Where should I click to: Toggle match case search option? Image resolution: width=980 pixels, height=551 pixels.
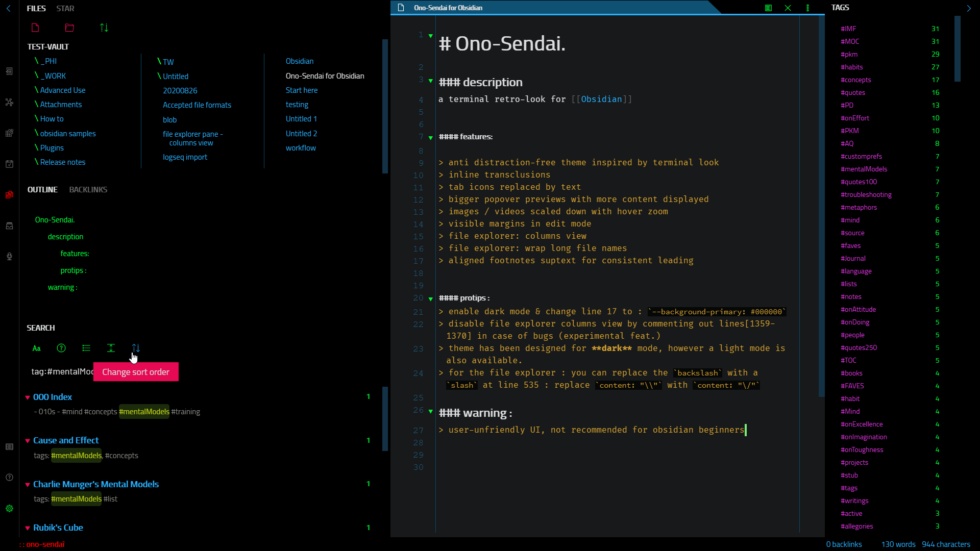tap(37, 348)
